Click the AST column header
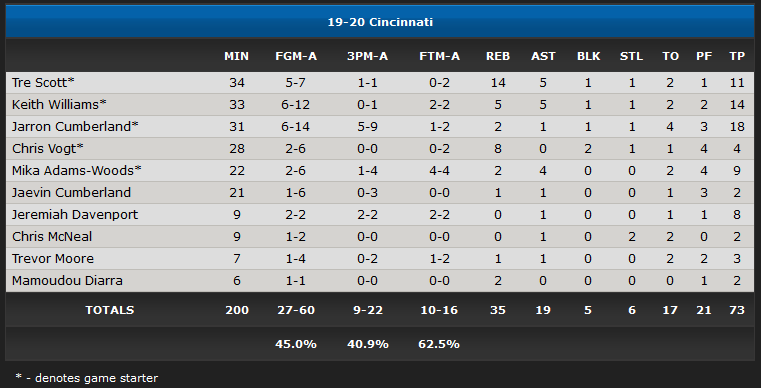This screenshot has height=388, width=761. tap(543, 56)
